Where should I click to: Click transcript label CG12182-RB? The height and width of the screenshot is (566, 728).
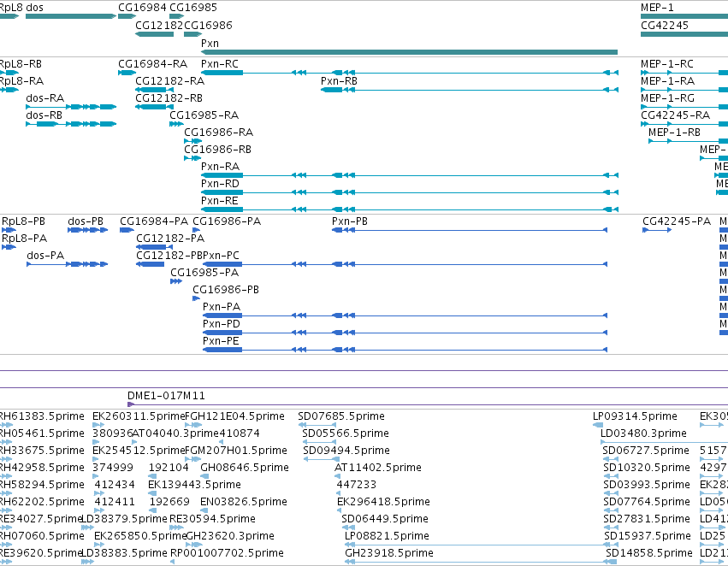tap(169, 98)
